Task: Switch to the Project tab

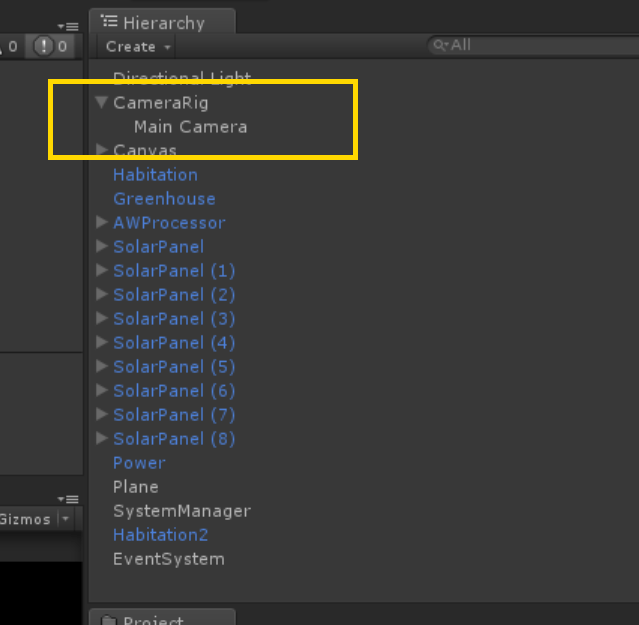Action: pyautogui.click(x=162, y=619)
